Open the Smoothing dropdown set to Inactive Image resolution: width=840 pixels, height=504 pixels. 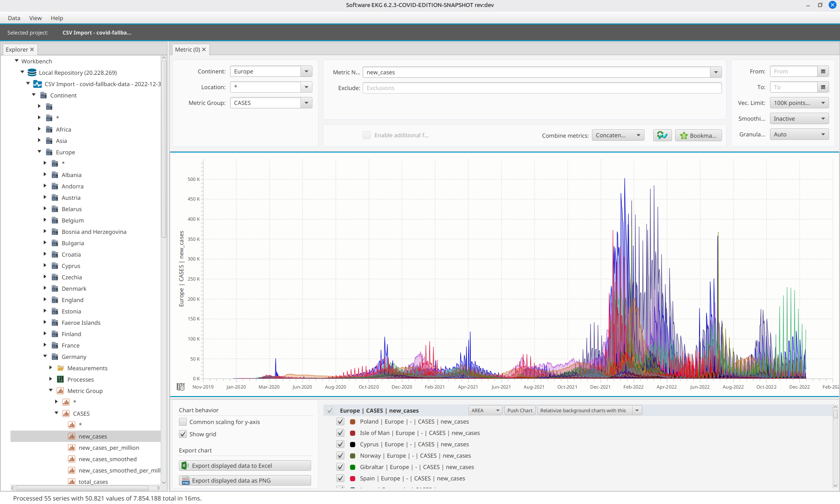pyautogui.click(x=799, y=119)
